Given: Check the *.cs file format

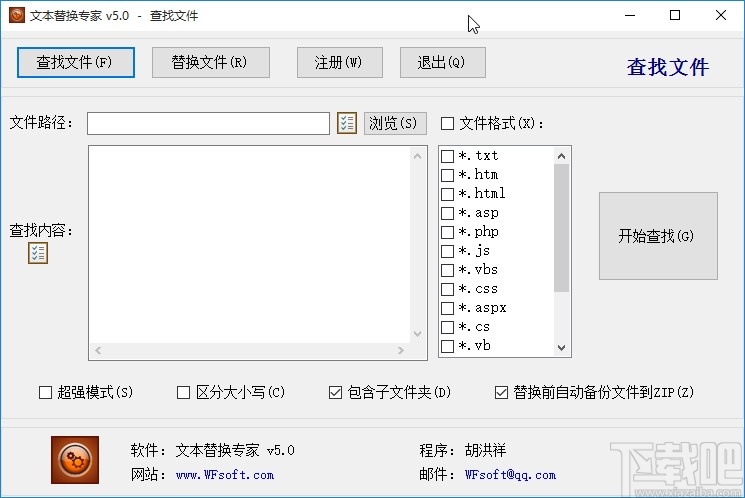Looking at the screenshot, I should tap(447, 327).
